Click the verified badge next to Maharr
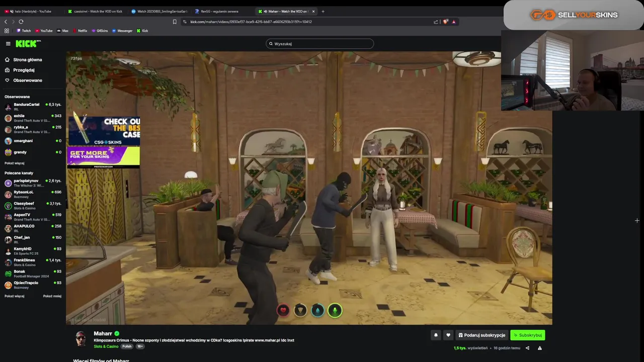This screenshot has width=644, height=362. [x=117, y=333]
